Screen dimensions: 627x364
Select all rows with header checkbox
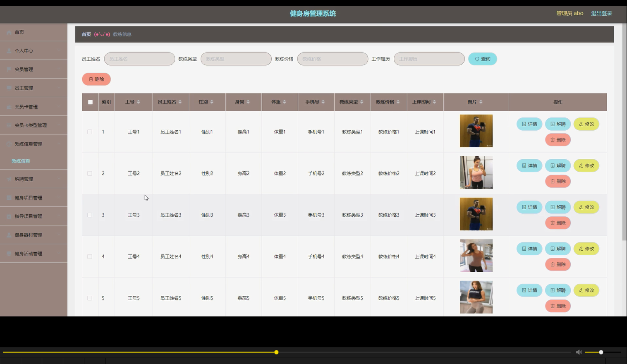90,102
